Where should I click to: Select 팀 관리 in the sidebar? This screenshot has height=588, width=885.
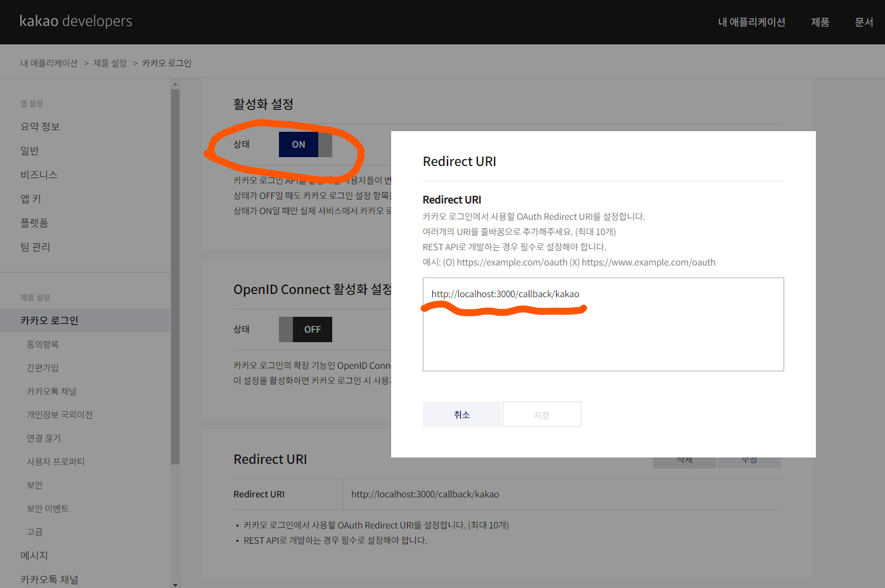[x=35, y=247]
